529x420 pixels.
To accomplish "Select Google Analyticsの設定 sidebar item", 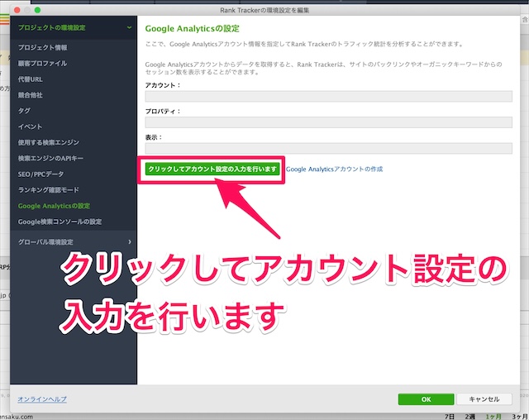I will (54, 206).
